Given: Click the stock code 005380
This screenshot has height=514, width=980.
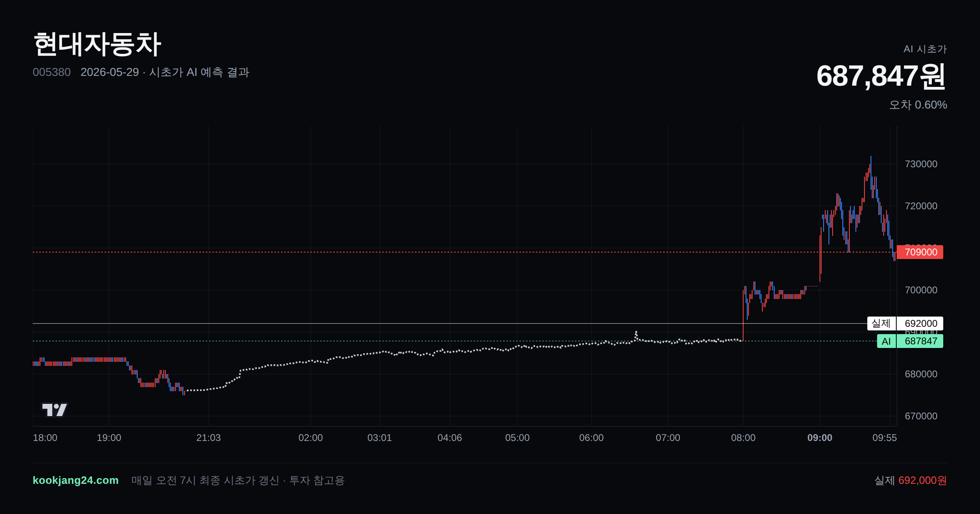Looking at the screenshot, I should tap(51, 72).
